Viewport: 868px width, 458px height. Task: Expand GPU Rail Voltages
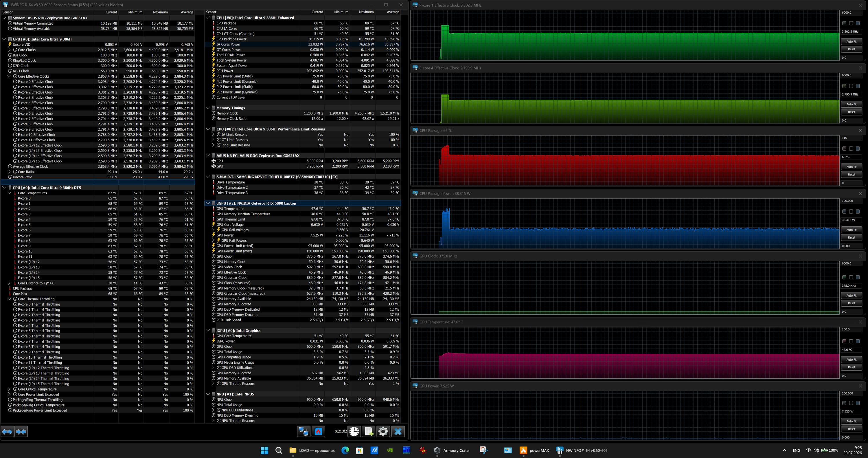click(x=213, y=230)
